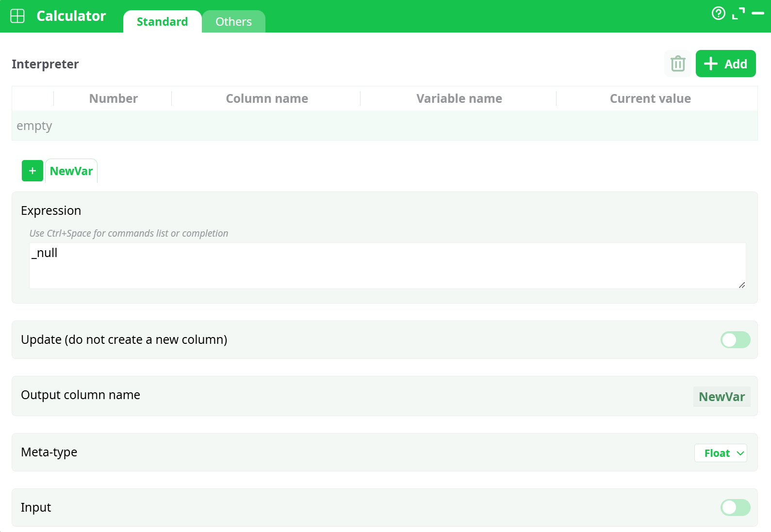Enable the Input toggle switch
Screen dimensions: 771x532
[x=735, y=507]
